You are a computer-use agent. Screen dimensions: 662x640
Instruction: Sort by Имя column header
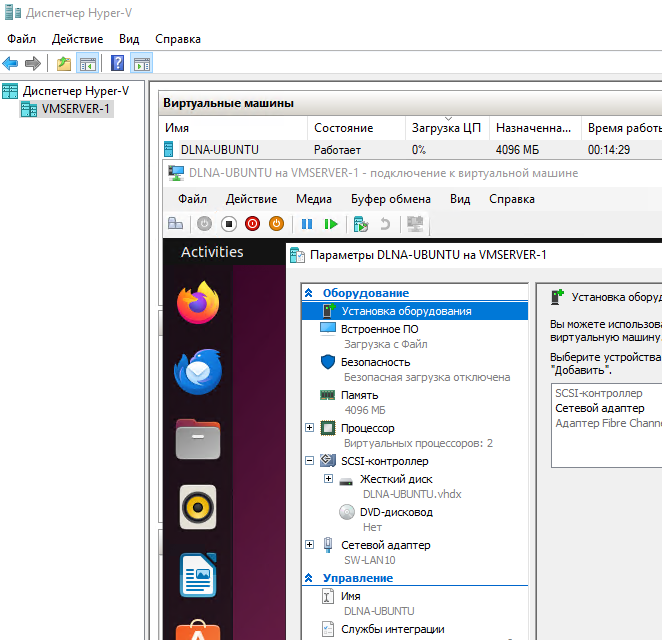(x=233, y=128)
